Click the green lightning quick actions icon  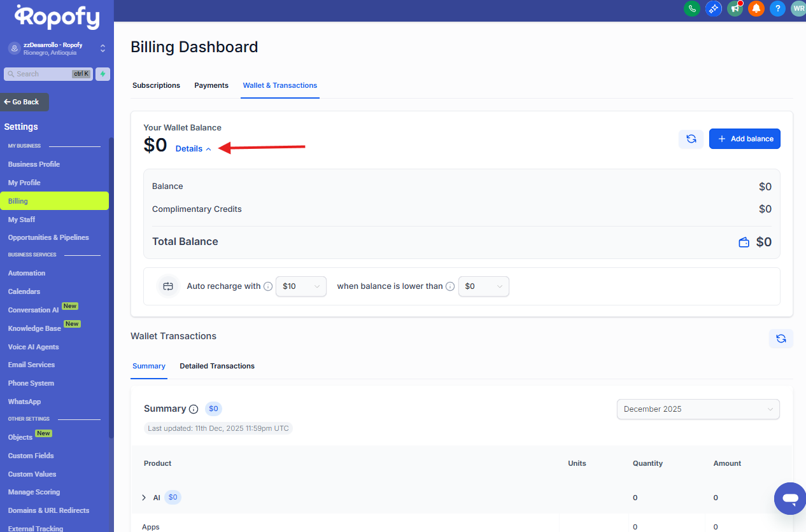103,74
